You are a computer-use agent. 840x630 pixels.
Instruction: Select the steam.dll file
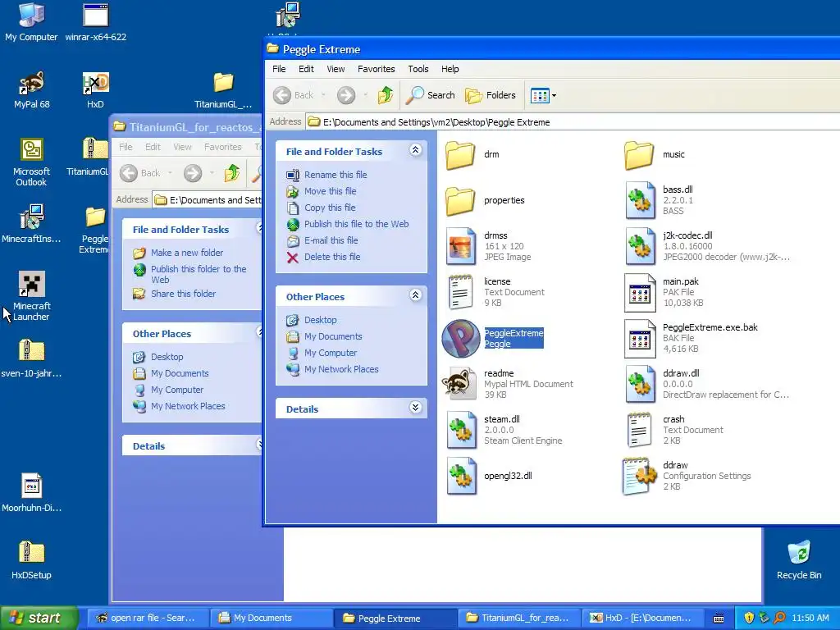click(x=461, y=430)
